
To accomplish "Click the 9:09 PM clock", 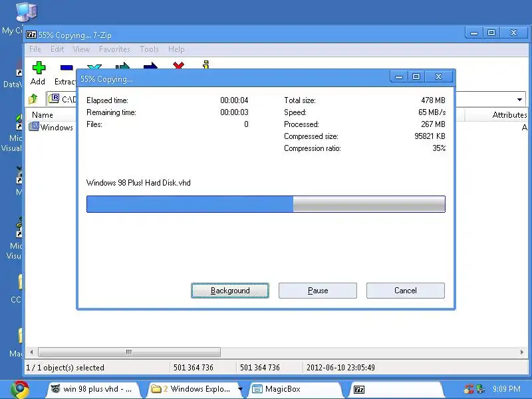I will [x=507, y=389].
